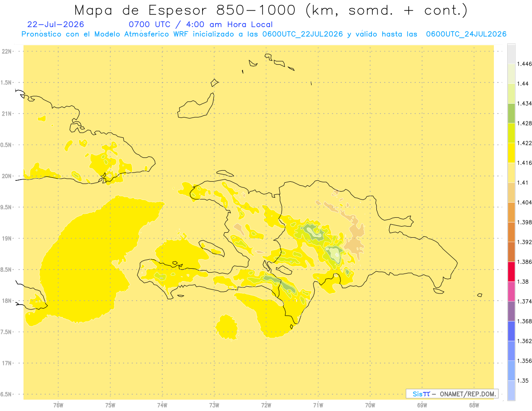The image size is (532, 411).
Task: Click the red legend swatch between 1.38 and 1.386
Action: 511,271
